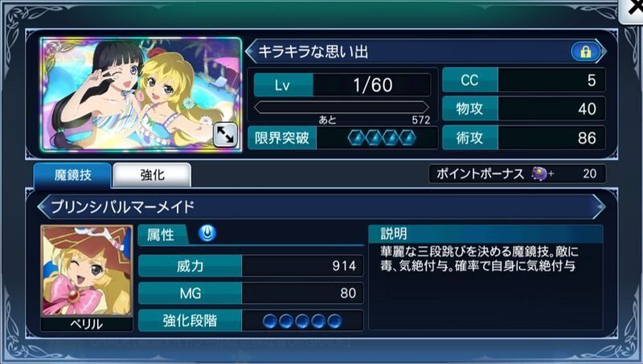The width and height of the screenshot is (643, 364).
Task: Open the swimsuit card illustration
Action: (141, 94)
